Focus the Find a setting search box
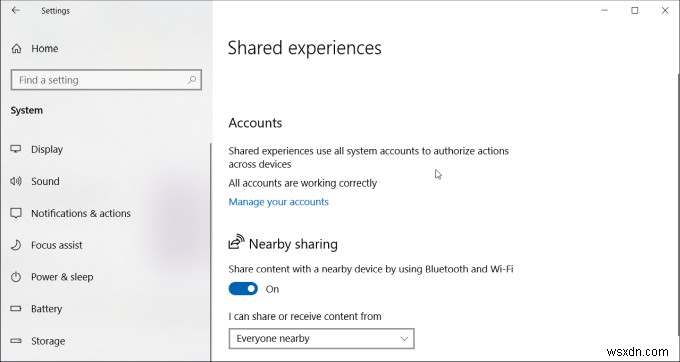Viewport: 680px width, 362px height. [106, 80]
